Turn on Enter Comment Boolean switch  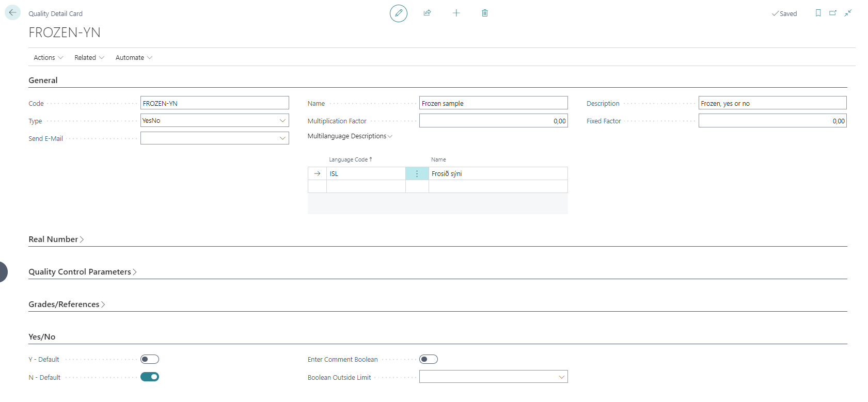428,359
